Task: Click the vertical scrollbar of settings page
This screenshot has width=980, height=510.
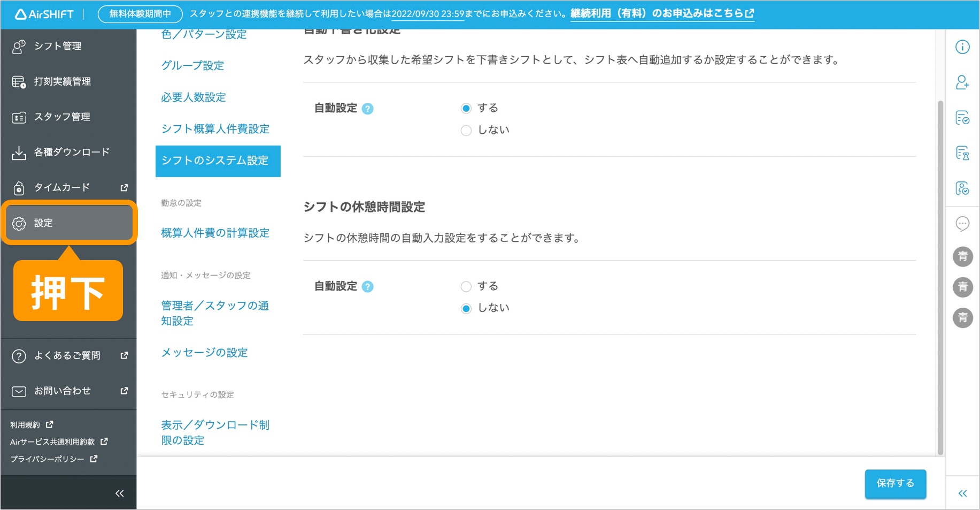Action: [x=940, y=268]
